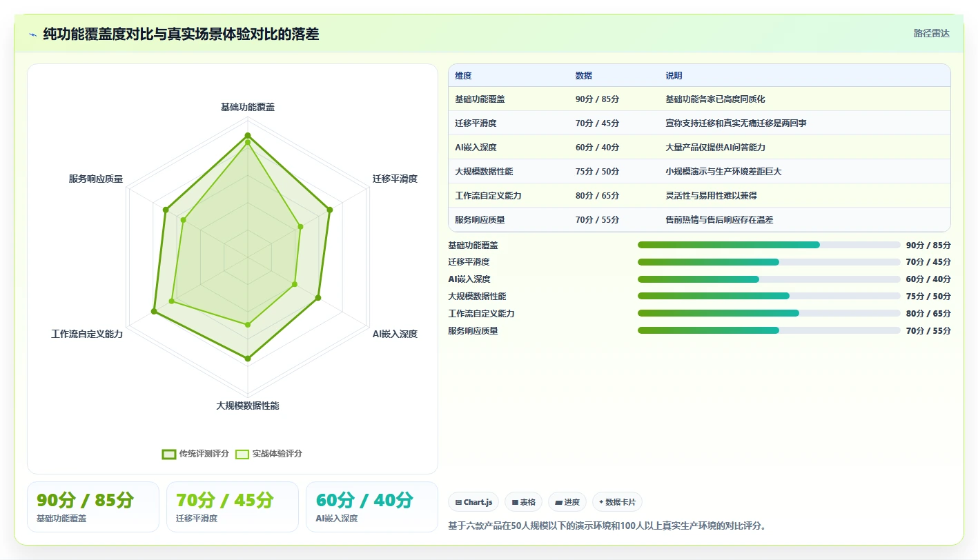Click the 大规模数据性能 axis label on the radar chart
This screenshot has height=560, width=978.
pyautogui.click(x=248, y=406)
